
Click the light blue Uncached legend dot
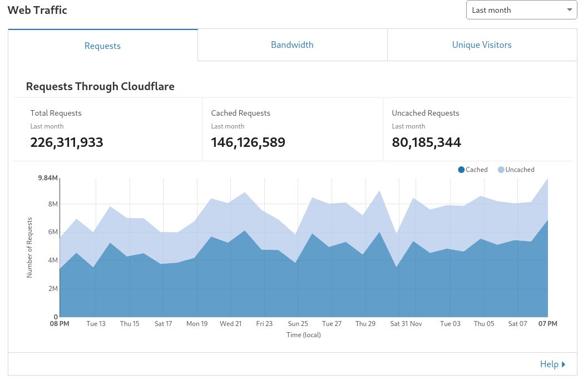coord(501,170)
